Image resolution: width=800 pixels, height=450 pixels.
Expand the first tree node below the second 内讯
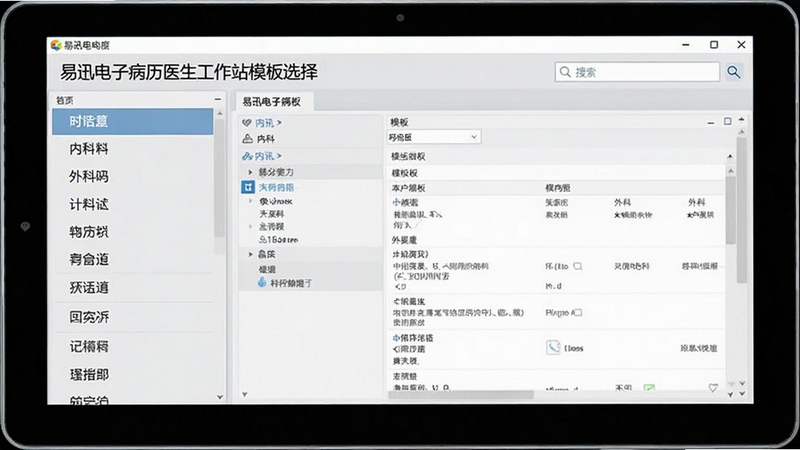point(251,172)
